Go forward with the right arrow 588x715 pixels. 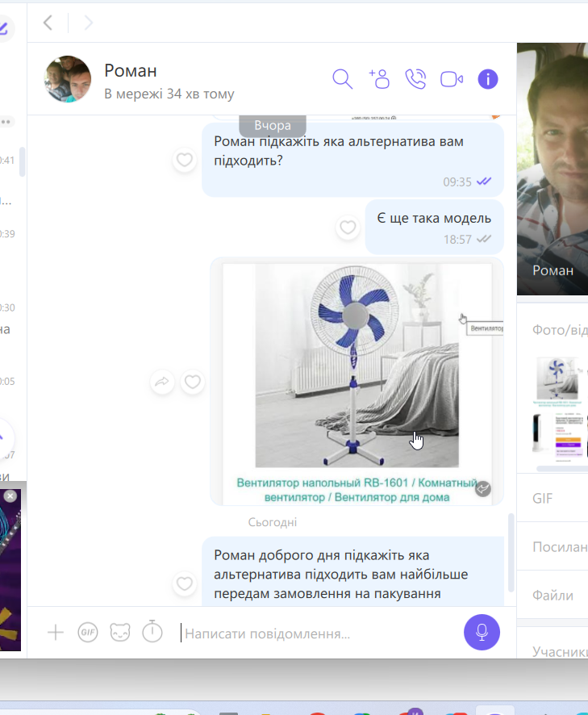(89, 23)
